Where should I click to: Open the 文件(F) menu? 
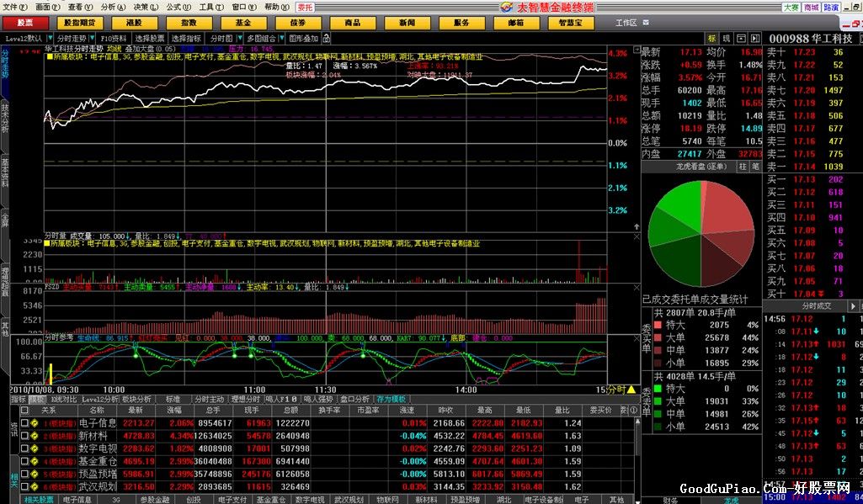pos(14,7)
